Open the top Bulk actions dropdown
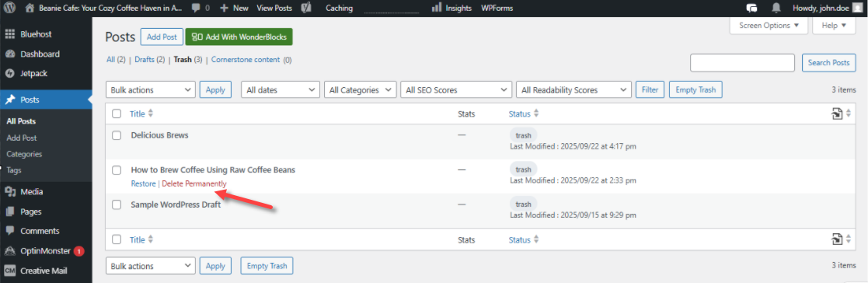The height and width of the screenshot is (283, 868). tap(151, 89)
